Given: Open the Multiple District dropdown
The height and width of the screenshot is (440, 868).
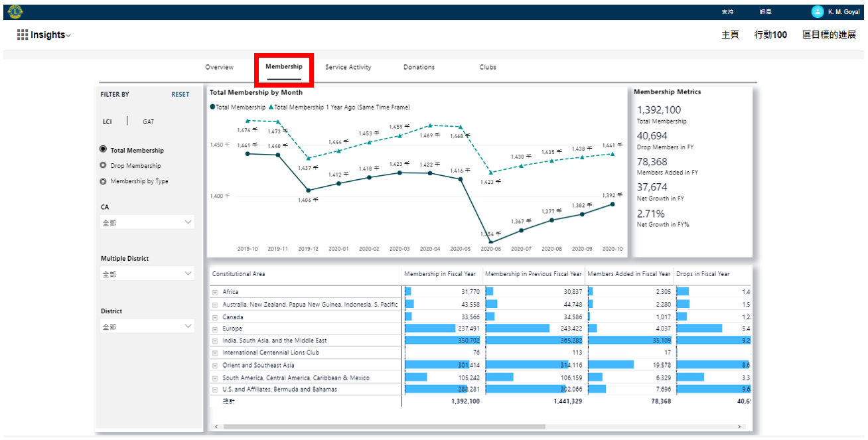Looking at the screenshot, I should pos(147,273).
